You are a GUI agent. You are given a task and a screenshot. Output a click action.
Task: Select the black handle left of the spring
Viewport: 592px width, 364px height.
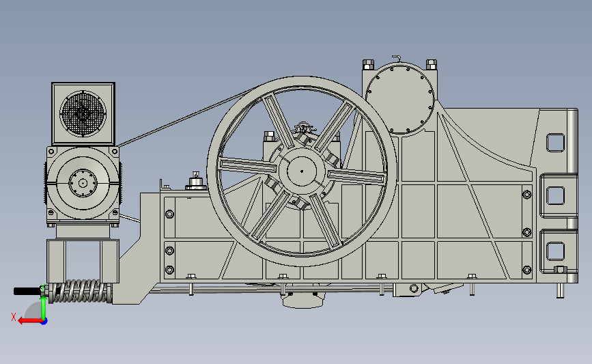27,291
